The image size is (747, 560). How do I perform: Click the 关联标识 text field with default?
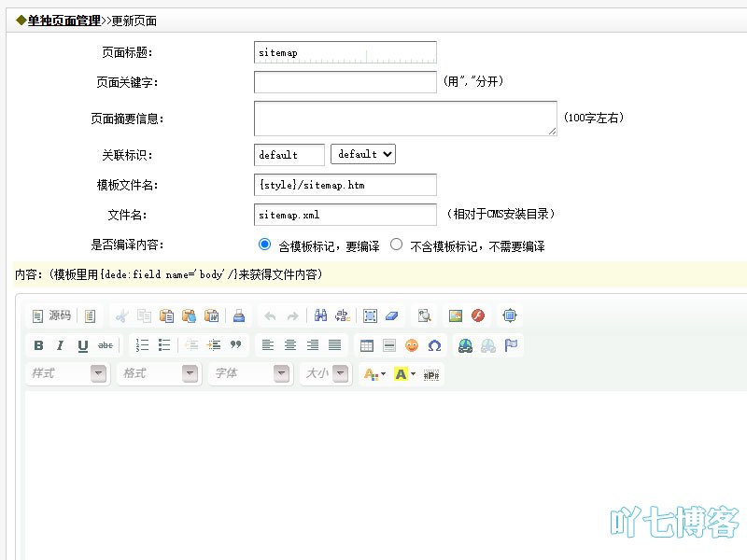click(289, 155)
